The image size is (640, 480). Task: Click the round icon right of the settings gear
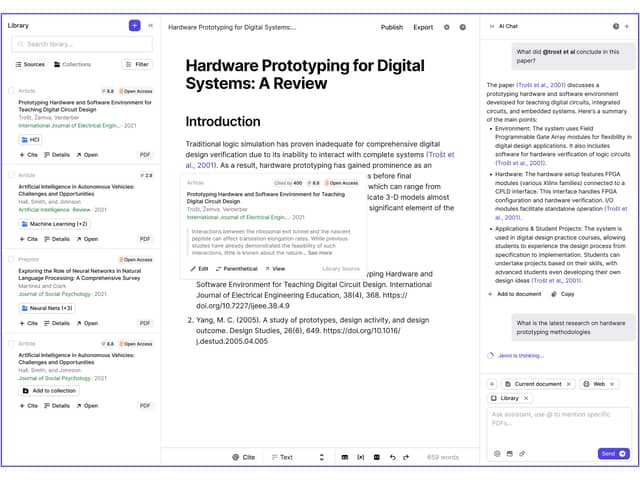(x=462, y=27)
